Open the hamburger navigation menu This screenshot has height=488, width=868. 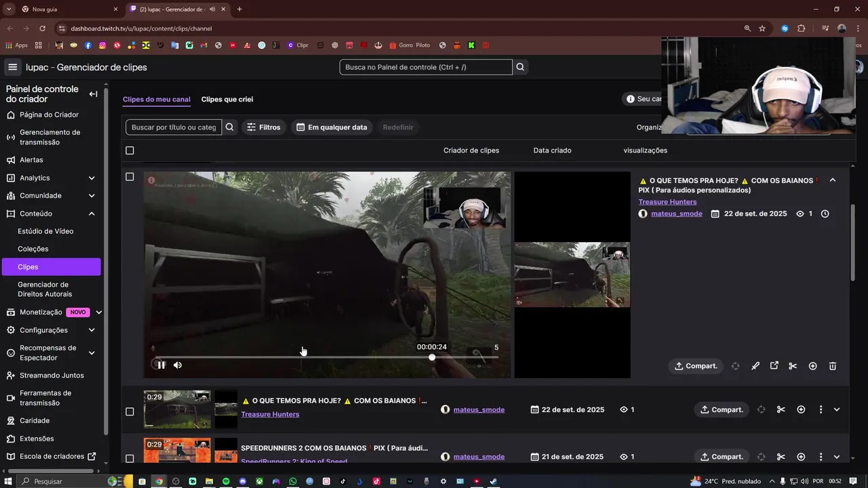coord(12,67)
